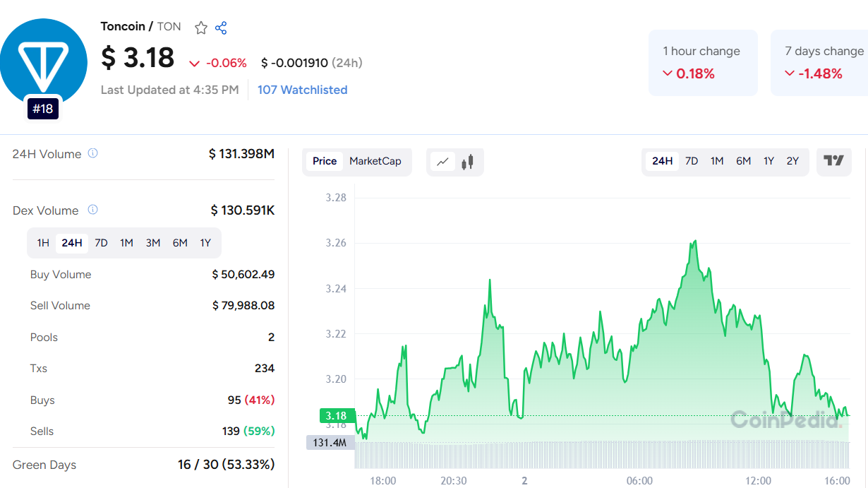Click Last Updated at 4:35 PM text
Image resolution: width=868 pixels, height=488 pixels.
pyautogui.click(x=169, y=90)
